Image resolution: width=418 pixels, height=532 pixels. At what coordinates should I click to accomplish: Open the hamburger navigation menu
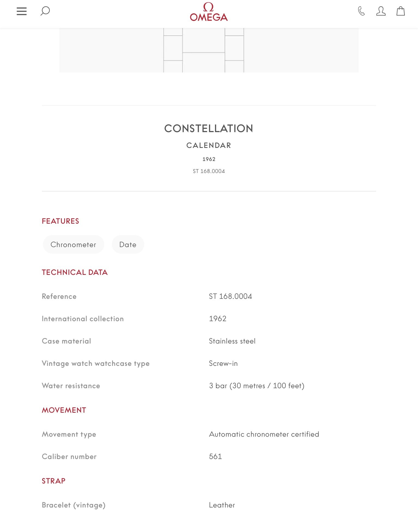pos(21,11)
